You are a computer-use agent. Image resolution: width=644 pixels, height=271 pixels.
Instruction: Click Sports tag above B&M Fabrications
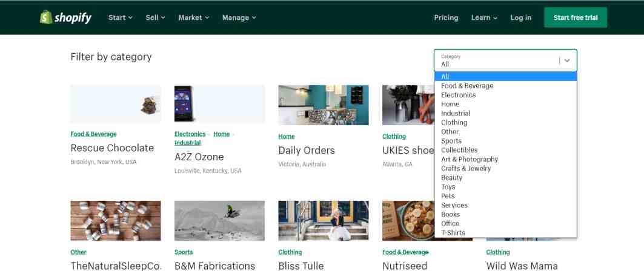184,252
